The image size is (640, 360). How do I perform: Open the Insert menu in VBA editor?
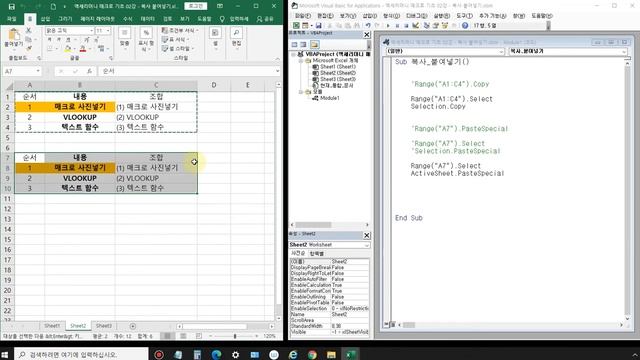pos(370,16)
